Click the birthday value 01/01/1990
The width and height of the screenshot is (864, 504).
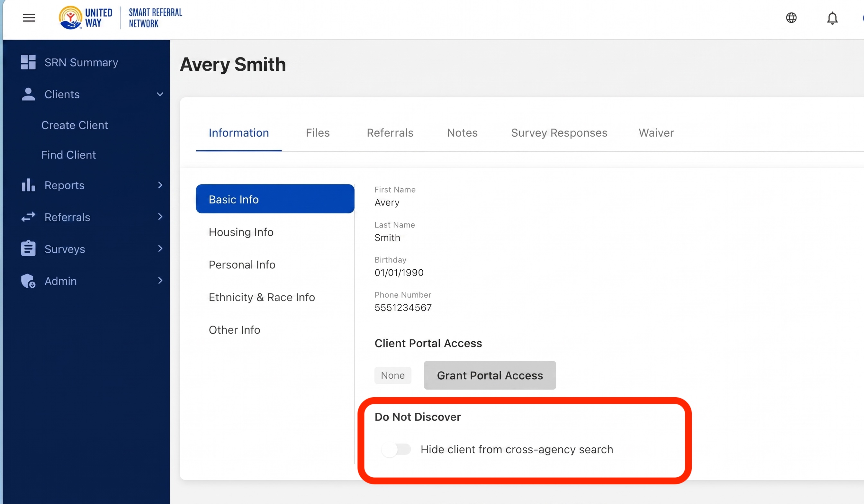[399, 273]
